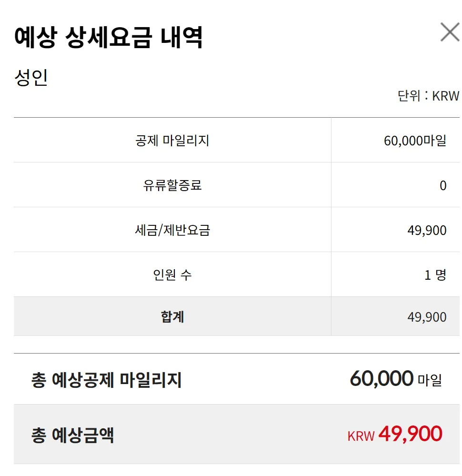
Task: Click the 단위 : KRW unit label
Action: click(428, 96)
